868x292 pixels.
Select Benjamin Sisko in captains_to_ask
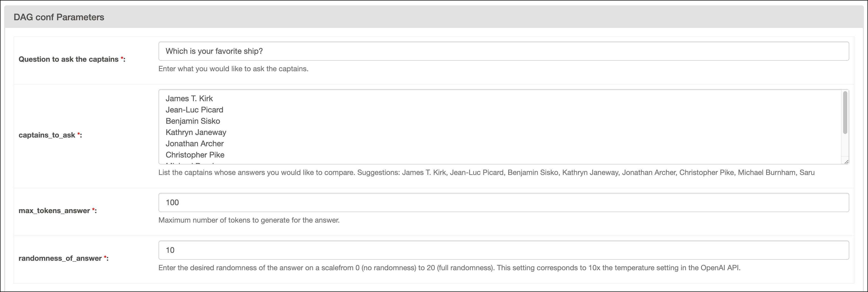click(x=193, y=121)
